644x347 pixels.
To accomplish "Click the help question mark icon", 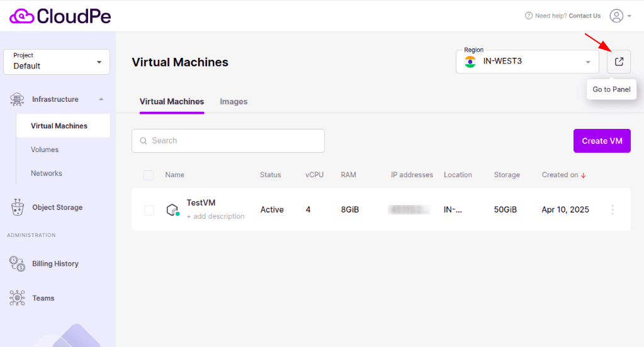I will [x=529, y=16].
